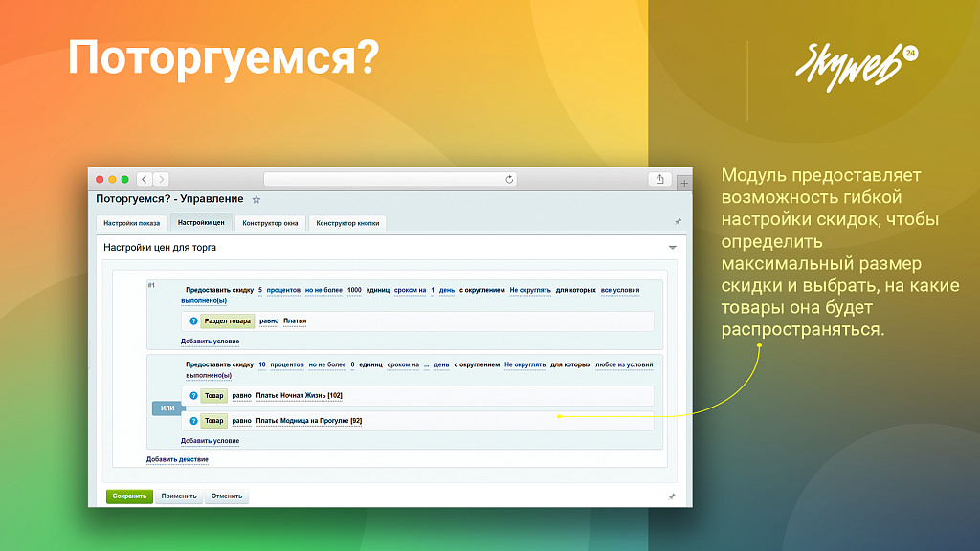Screen dimensions: 980x551
Task: Pin the tabs panel using the pin icon
Action: coord(678,221)
